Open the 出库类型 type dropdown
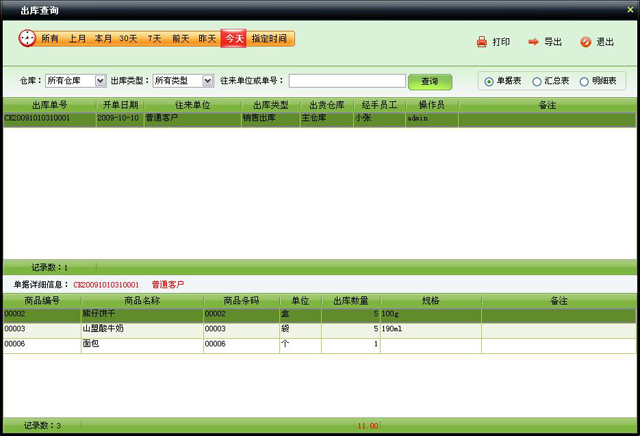This screenshot has width=640, height=436. tap(208, 81)
